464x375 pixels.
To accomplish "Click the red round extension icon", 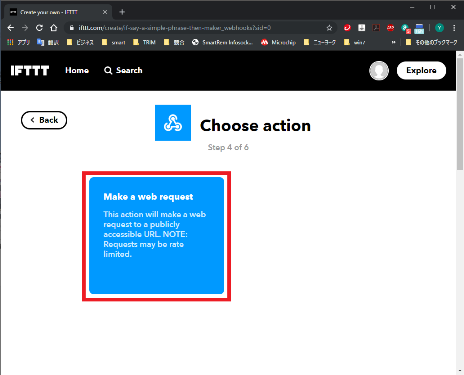I will 391,28.
